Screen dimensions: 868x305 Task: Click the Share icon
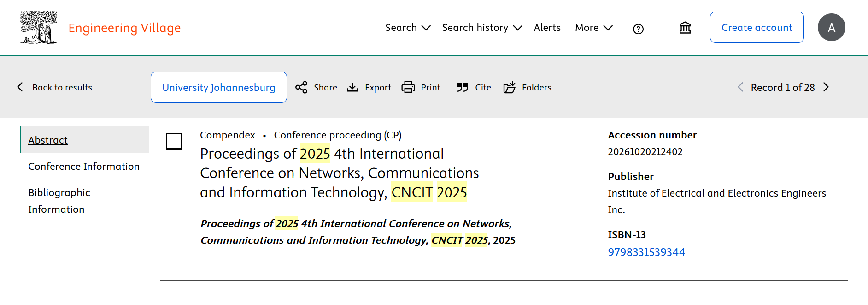tap(301, 87)
